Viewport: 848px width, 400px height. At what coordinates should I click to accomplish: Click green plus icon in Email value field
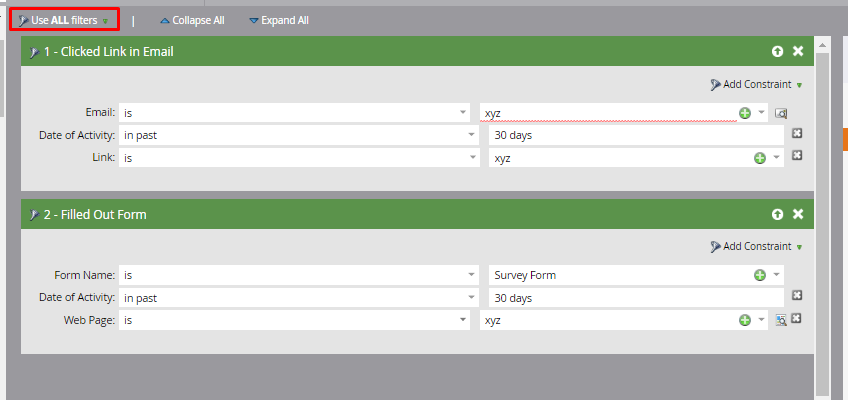coord(744,113)
